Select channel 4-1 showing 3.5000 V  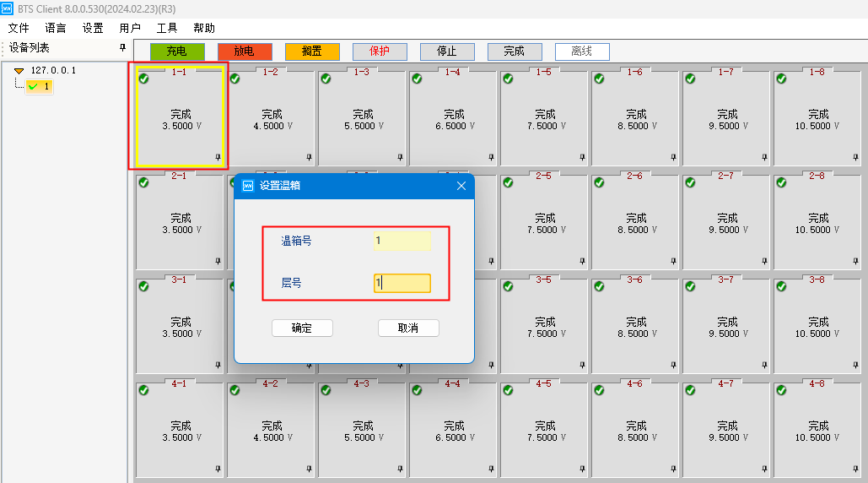click(180, 430)
